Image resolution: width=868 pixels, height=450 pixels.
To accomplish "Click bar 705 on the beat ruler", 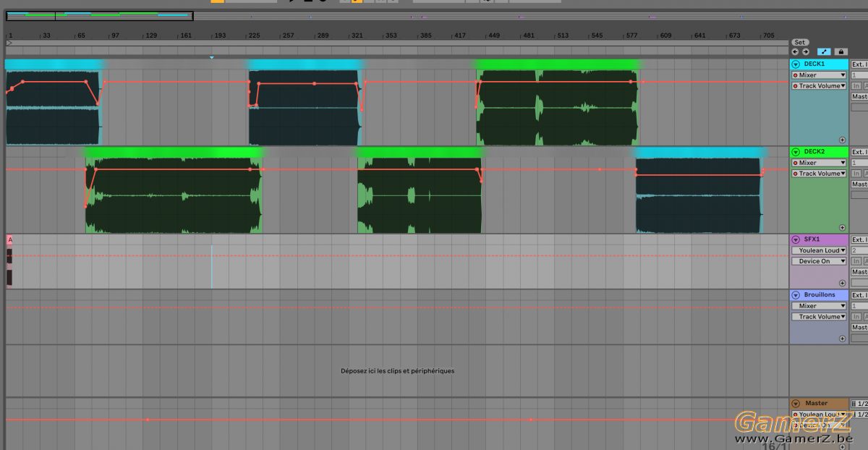I will coord(769,35).
